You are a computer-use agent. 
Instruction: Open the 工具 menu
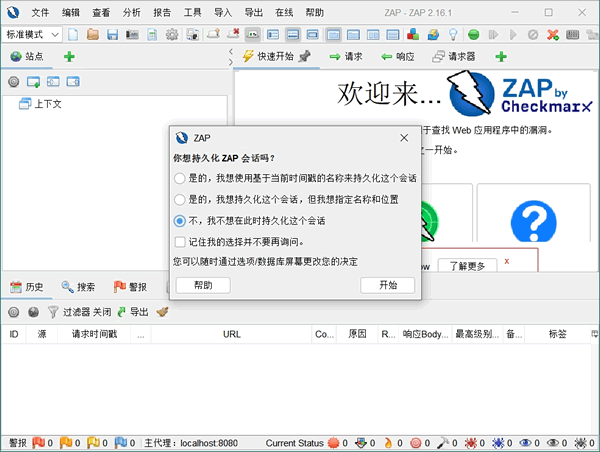(x=193, y=12)
